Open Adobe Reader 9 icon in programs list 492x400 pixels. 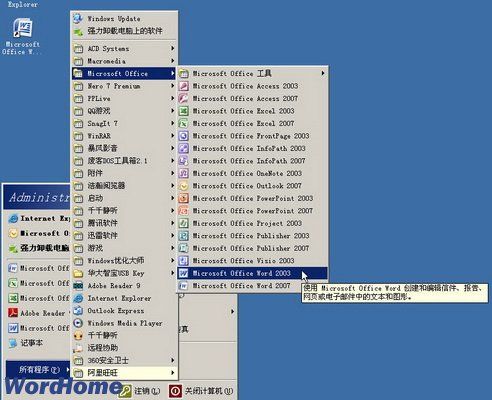[78, 286]
